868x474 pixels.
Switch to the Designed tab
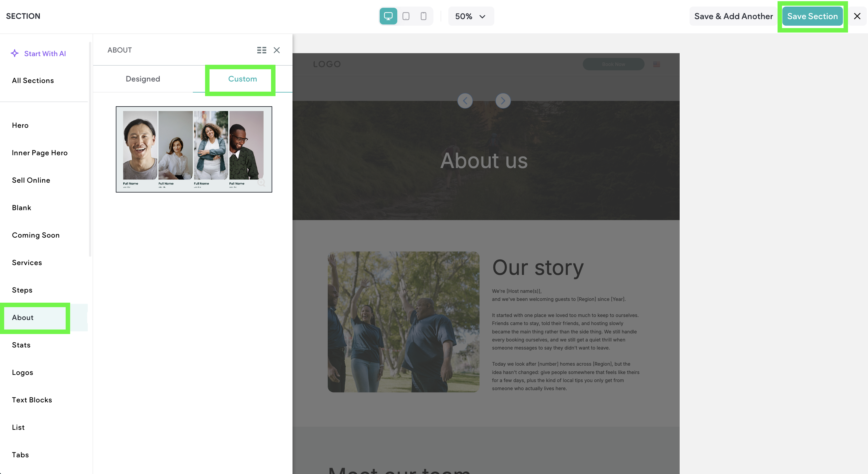(143, 79)
